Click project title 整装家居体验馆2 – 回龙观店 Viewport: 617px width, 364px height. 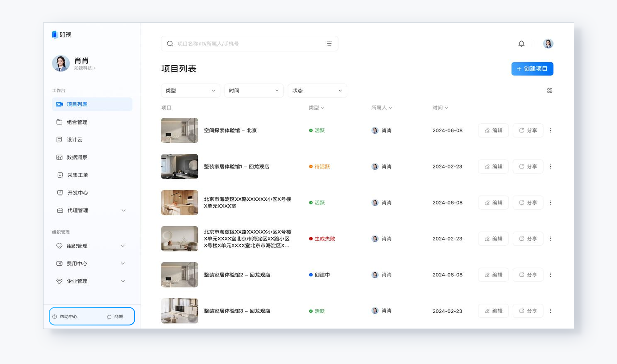click(237, 275)
